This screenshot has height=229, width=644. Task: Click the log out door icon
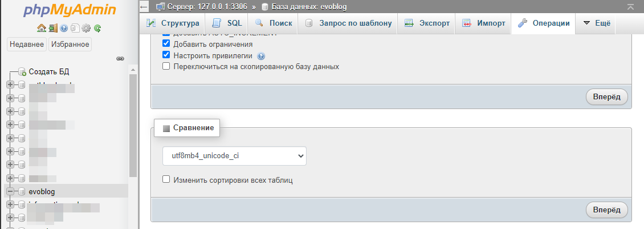(52, 28)
